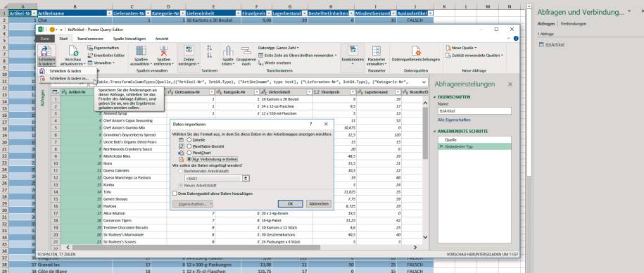Image resolution: width=644 pixels, height=273 pixels.
Task: Open the Verwalten dropdown
Action: click(101, 63)
